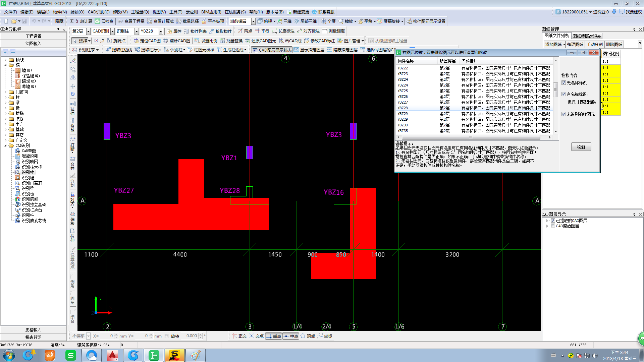Click 添加图纸 button

point(553,44)
